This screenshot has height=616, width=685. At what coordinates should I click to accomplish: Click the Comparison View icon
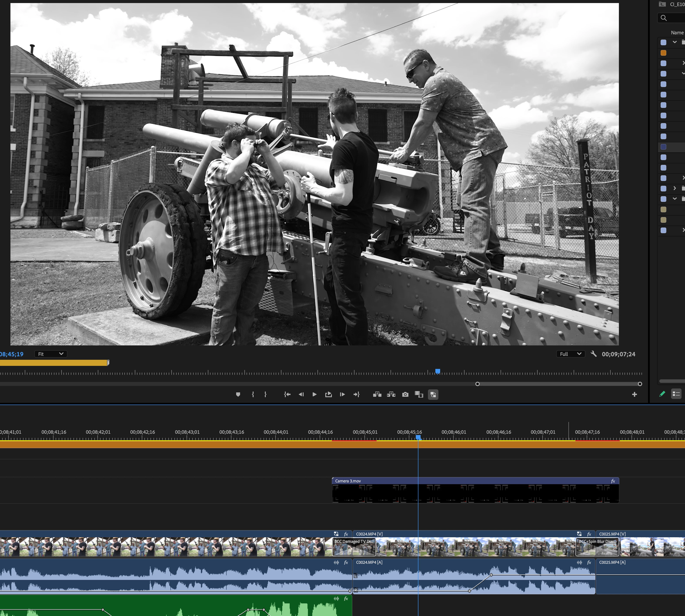[x=419, y=394]
